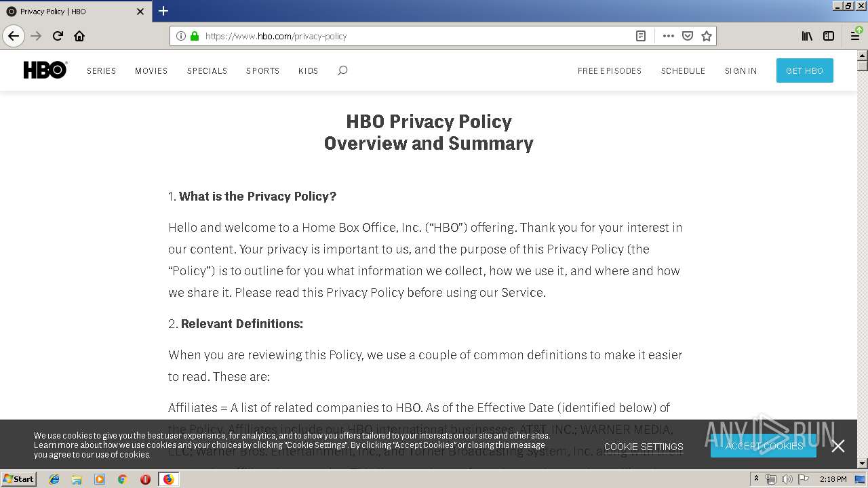Toggle reader view in address bar

(640, 36)
